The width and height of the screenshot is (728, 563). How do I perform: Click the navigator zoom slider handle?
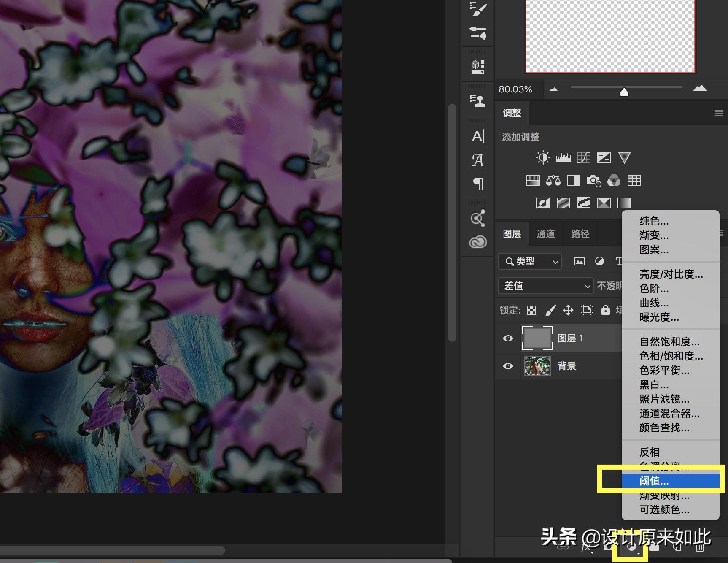[624, 92]
